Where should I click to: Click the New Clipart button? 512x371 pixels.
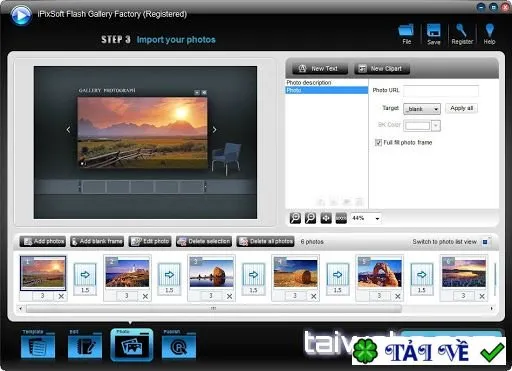coord(382,69)
